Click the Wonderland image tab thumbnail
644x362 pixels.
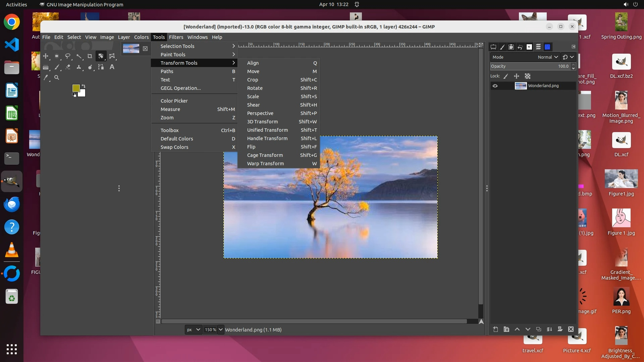click(131, 49)
